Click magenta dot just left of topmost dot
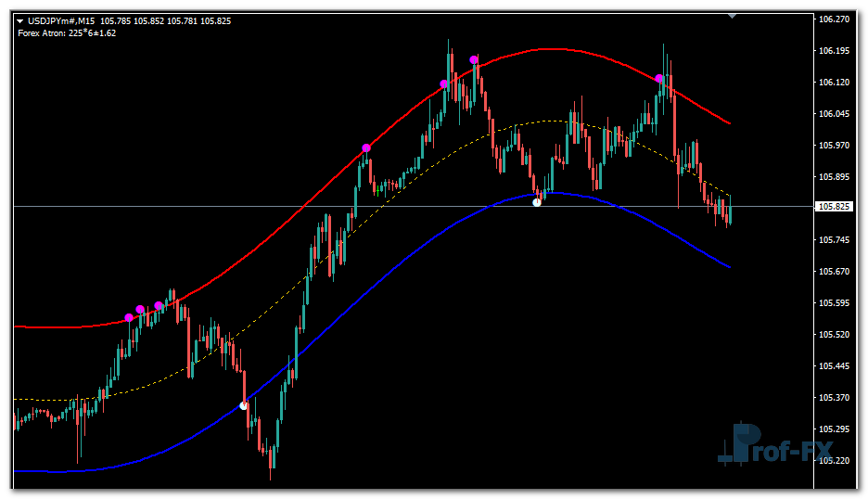Viewport: 868px width, 499px height. pos(444,84)
